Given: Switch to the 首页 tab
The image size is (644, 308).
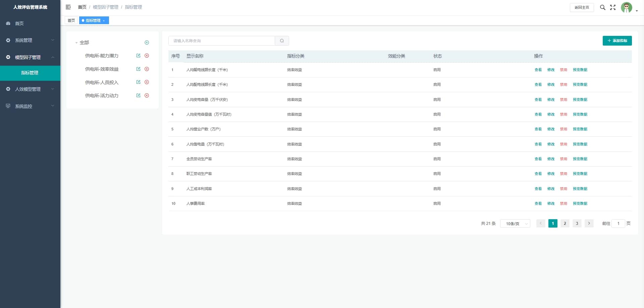Looking at the screenshot, I should pyautogui.click(x=71, y=20).
